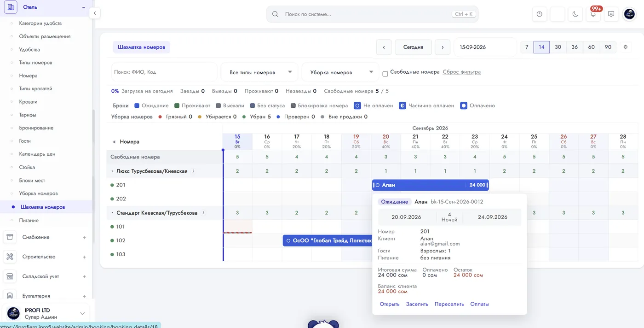This screenshot has height=328, width=644.
Task: Expand the Строительство section plus sign
Action: click(84, 257)
